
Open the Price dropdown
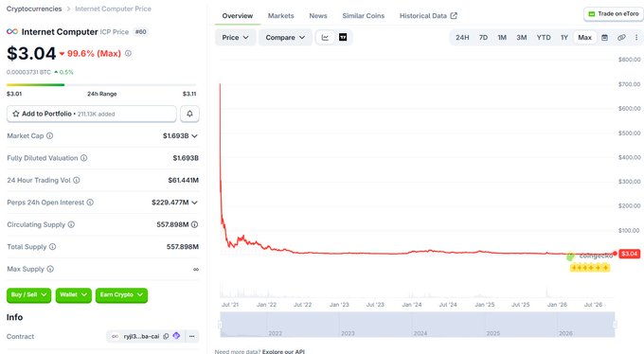(235, 37)
